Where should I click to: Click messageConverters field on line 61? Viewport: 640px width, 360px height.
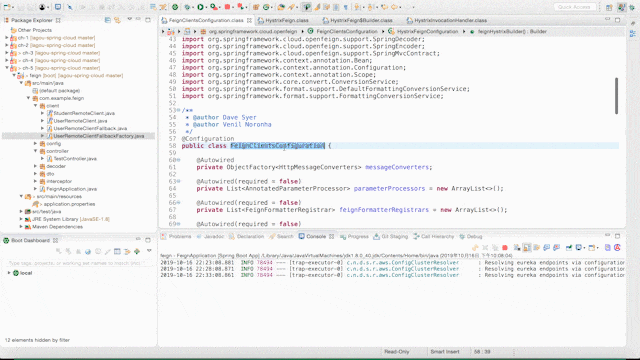[397, 167]
